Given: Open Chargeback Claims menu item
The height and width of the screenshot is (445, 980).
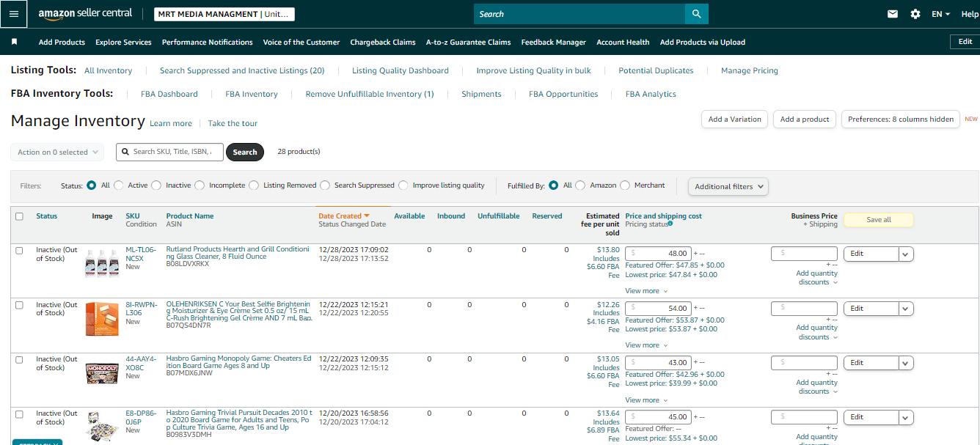Looking at the screenshot, I should pyautogui.click(x=383, y=42).
